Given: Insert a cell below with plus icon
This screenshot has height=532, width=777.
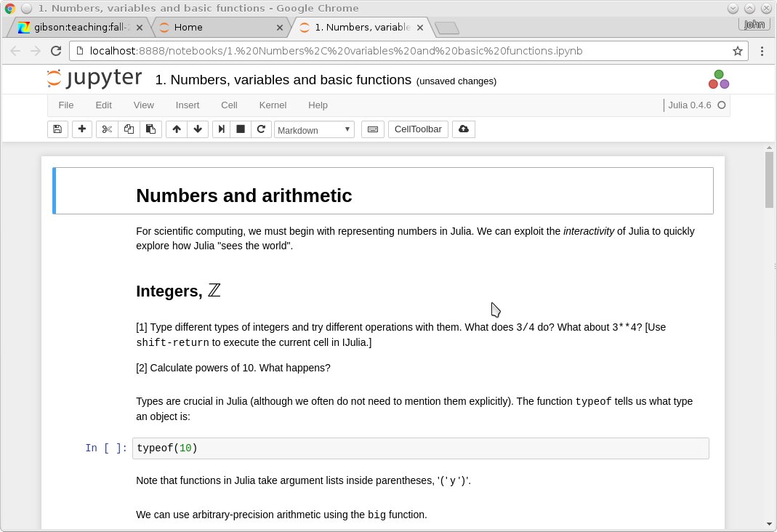Looking at the screenshot, I should click(81, 129).
